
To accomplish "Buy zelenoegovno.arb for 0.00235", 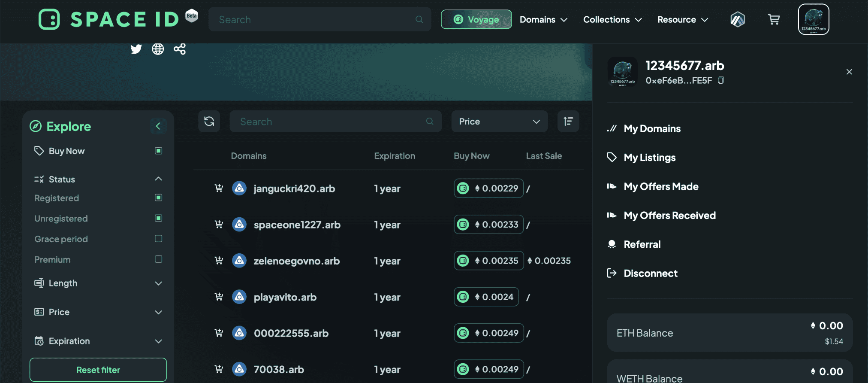I will tap(488, 261).
